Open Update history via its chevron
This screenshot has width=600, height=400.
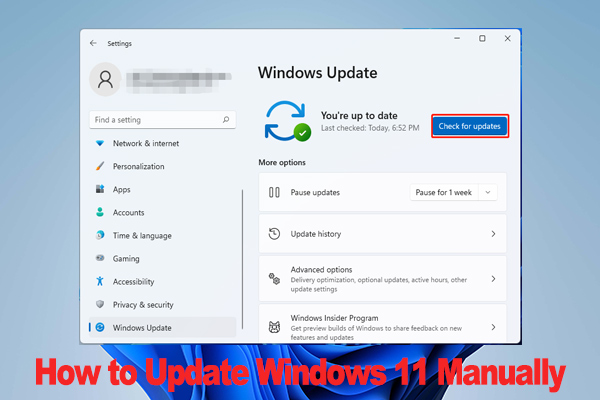493,234
